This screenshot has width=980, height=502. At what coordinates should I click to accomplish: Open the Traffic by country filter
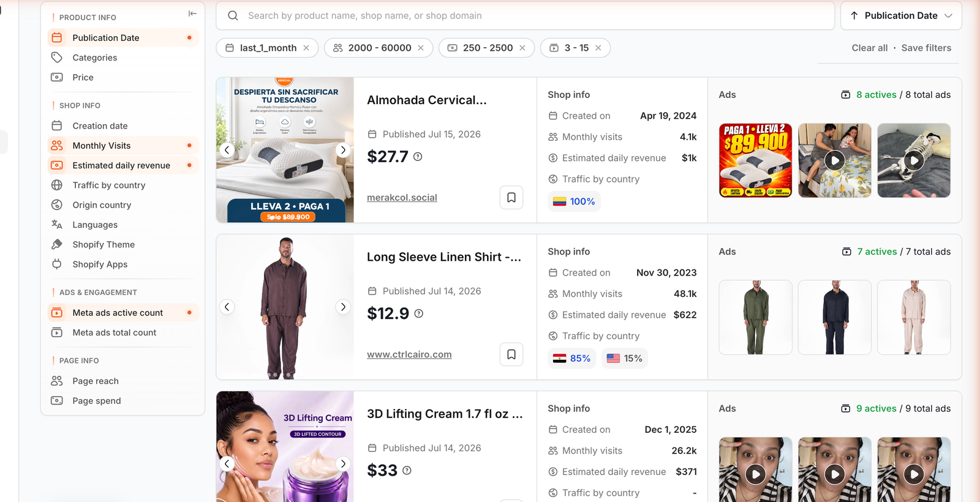pyautogui.click(x=123, y=185)
